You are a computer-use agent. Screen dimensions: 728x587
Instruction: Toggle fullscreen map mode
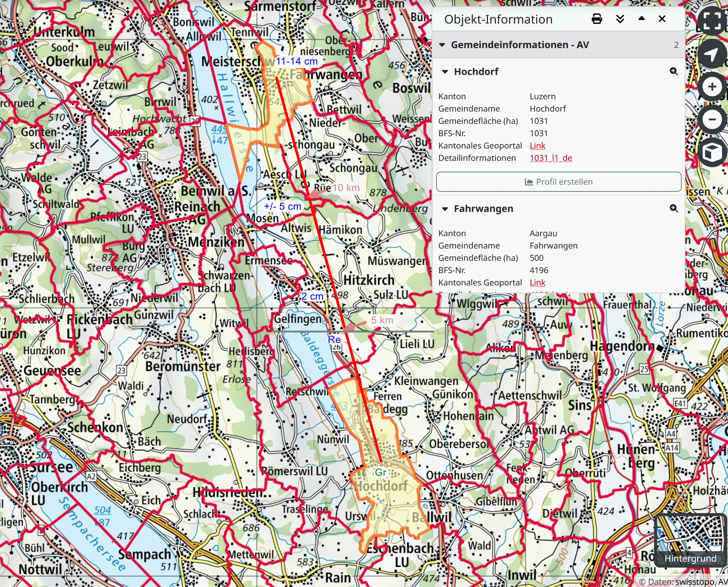click(712, 21)
